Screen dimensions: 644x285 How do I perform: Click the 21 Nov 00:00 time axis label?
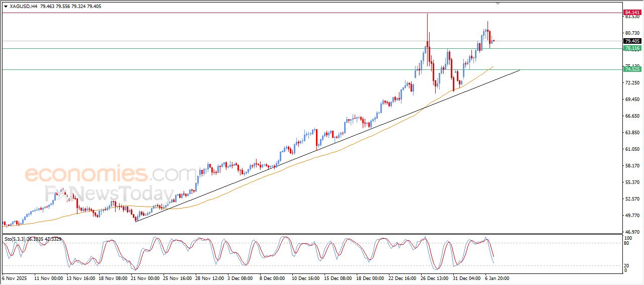[145, 277]
